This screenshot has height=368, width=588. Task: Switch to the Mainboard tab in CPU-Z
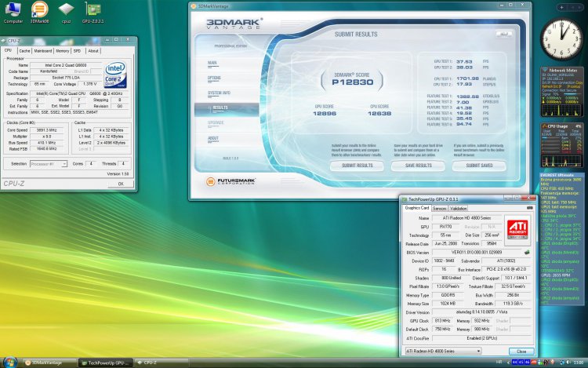click(x=43, y=51)
